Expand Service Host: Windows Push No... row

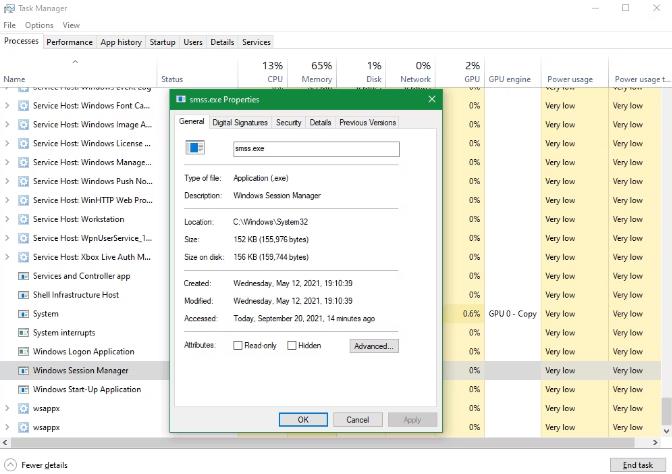(7, 181)
